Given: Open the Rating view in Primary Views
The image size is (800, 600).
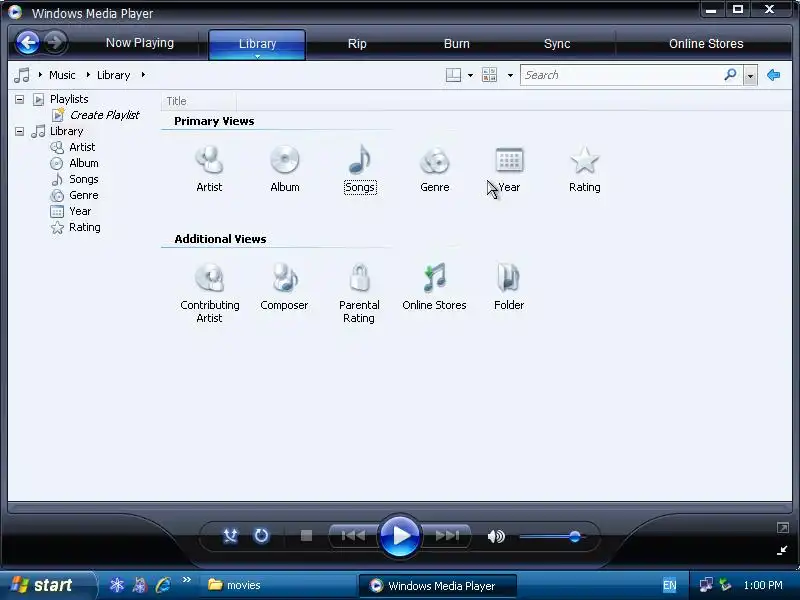Looking at the screenshot, I should pyautogui.click(x=585, y=168).
